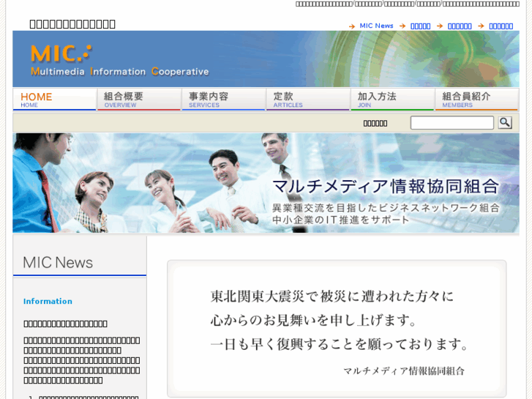
Task: Click the search magnifier button
Action: click(x=505, y=122)
